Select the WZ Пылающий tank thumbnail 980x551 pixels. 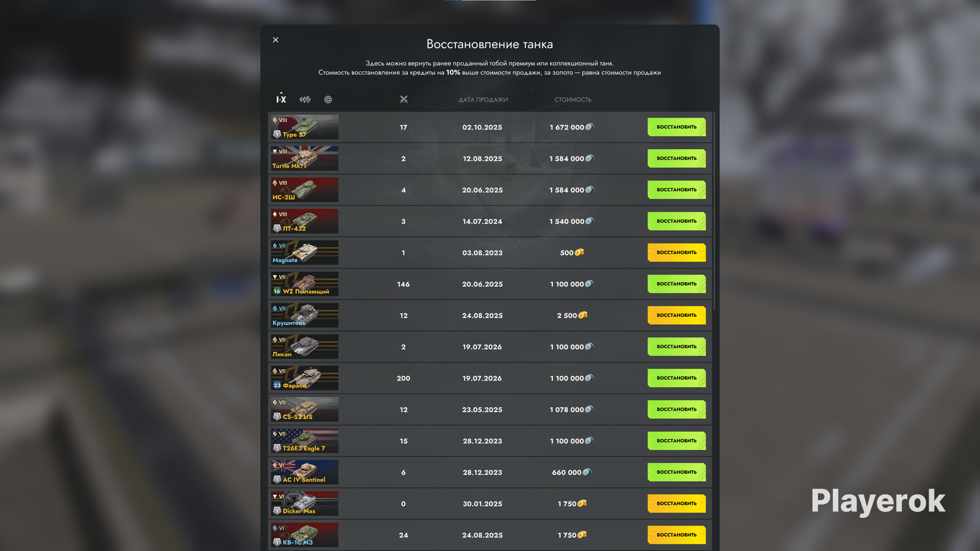tap(304, 284)
